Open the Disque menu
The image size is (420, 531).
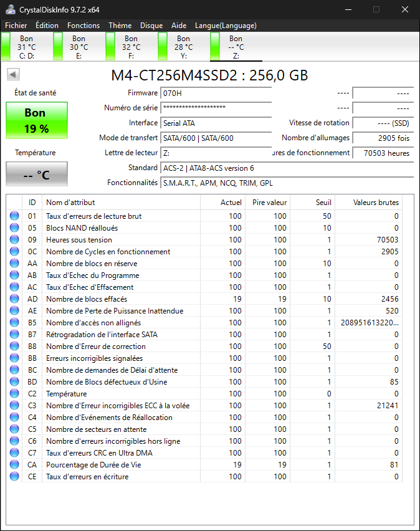151,26
